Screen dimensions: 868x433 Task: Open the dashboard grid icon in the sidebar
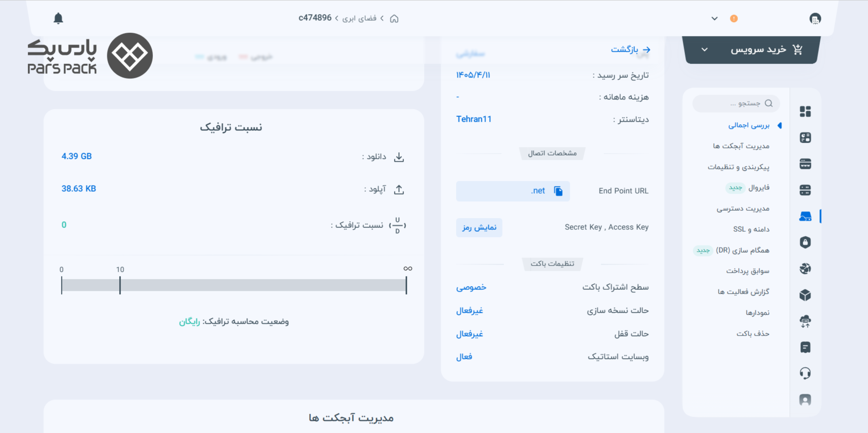(x=805, y=112)
